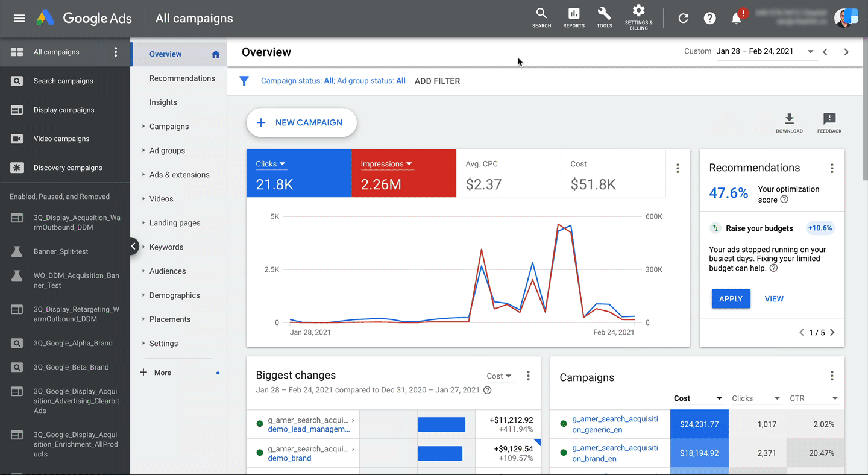The height and width of the screenshot is (475, 868).
Task: Go to previous date range arrow
Action: click(825, 52)
